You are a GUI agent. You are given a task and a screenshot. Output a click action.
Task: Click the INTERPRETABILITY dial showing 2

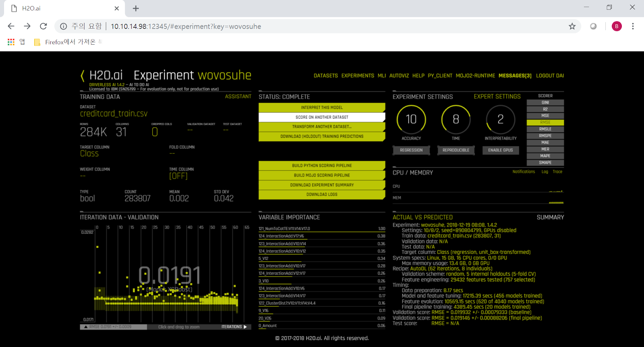[500, 120]
